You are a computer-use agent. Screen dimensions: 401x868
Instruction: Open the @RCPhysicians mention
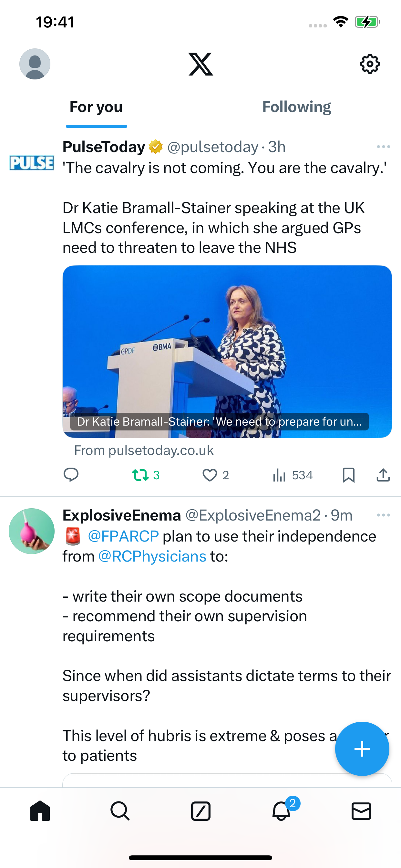152,556
